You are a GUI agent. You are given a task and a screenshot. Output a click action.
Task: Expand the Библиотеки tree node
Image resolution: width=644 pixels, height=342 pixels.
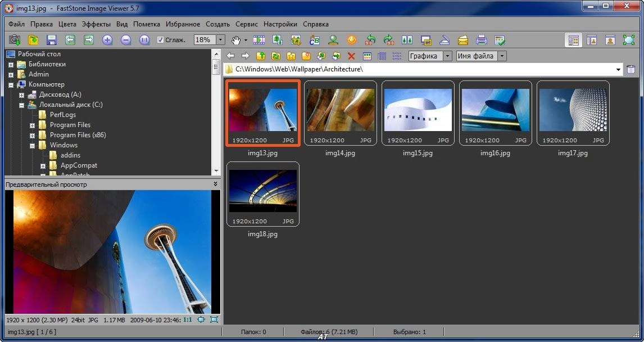point(11,65)
